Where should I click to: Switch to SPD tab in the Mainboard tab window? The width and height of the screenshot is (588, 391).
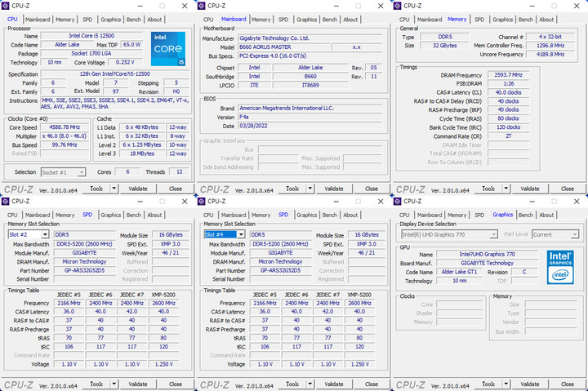[283, 20]
